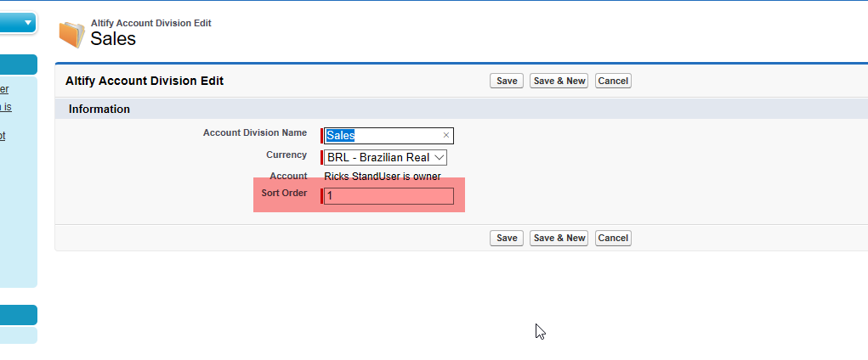868x360 pixels.
Task: Open the sidebar link ending in 'er'
Action: click(x=4, y=88)
